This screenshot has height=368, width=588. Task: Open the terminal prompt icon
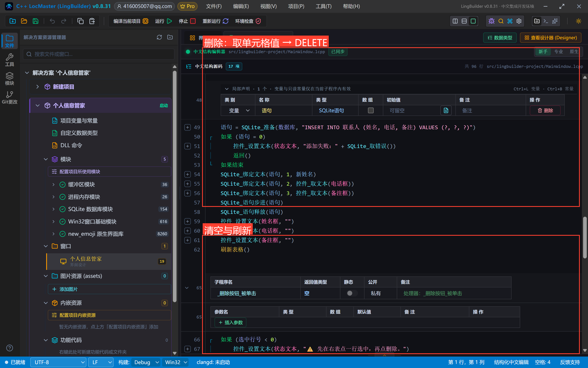click(x=546, y=21)
